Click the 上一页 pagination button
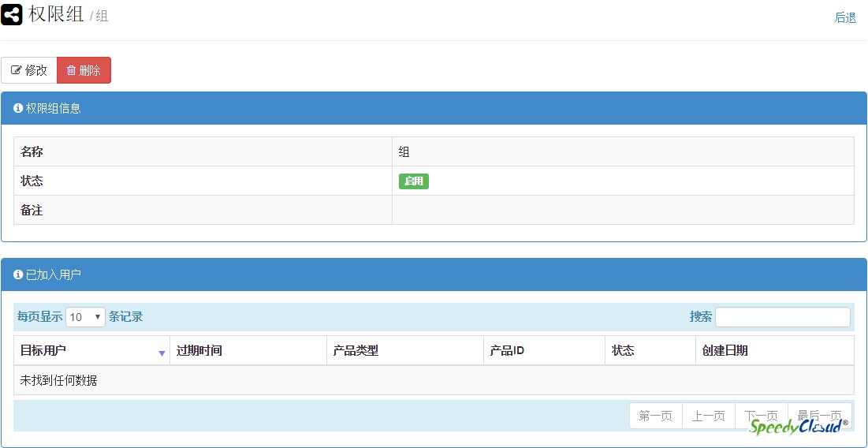This screenshot has height=448, width=868. (709, 416)
